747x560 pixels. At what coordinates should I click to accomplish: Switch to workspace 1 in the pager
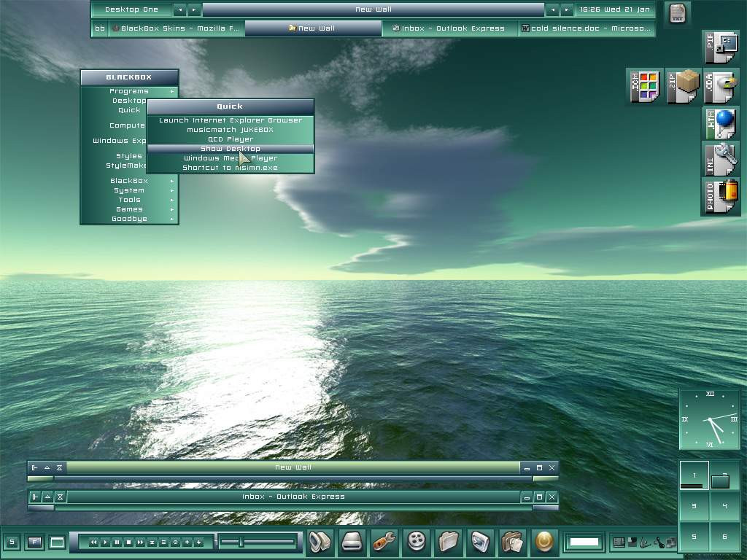(x=694, y=475)
